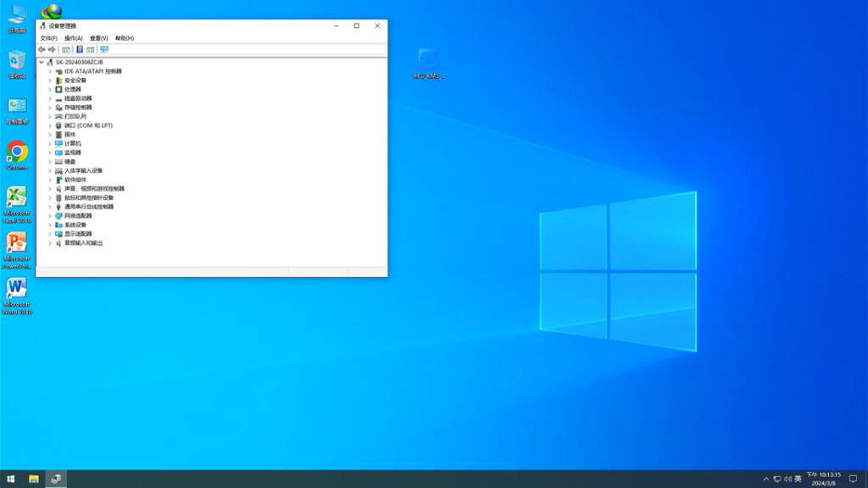
Task: Open Microsoft Word 2010 desktop icon
Action: 16,290
